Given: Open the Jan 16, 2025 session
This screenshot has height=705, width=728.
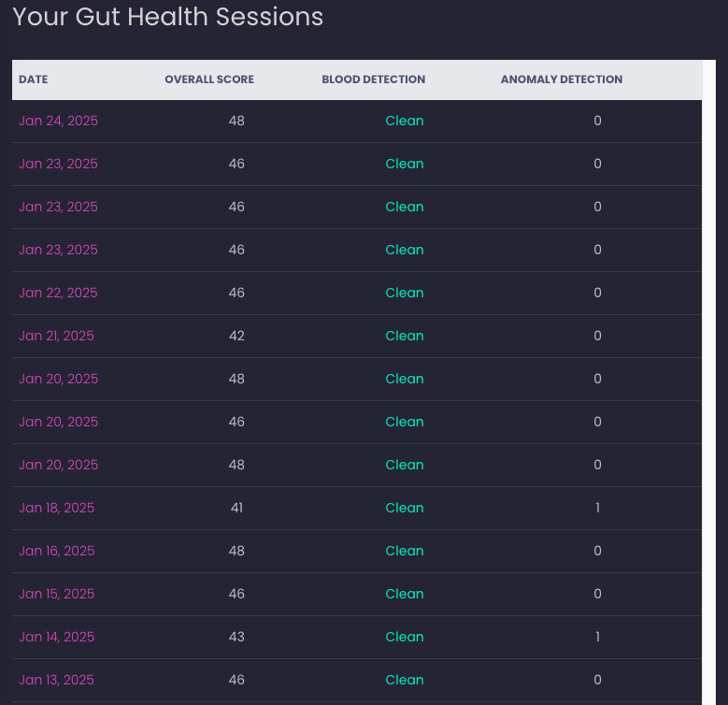Looking at the screenshot, I should [57, 551].
